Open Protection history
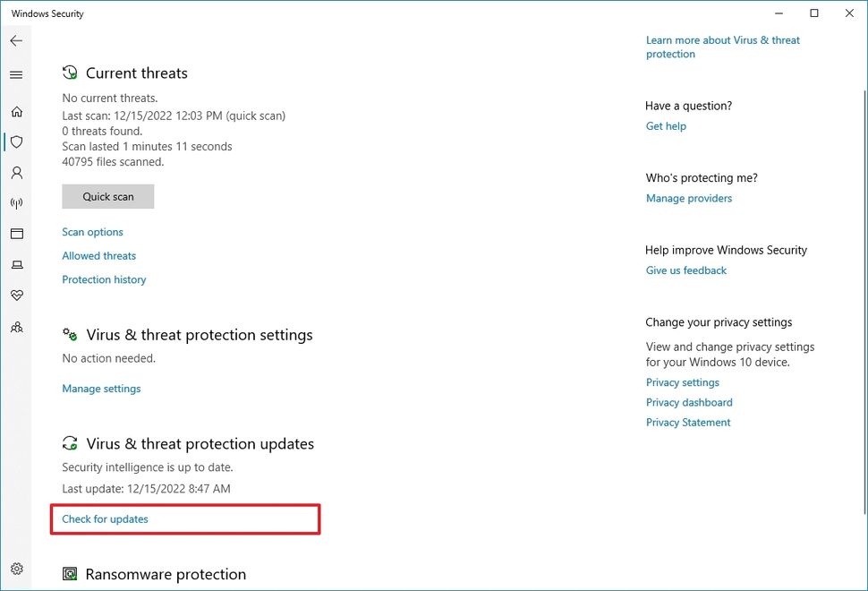Image resolution: width=868 pixels, height=591 pixels. point(104,279)
